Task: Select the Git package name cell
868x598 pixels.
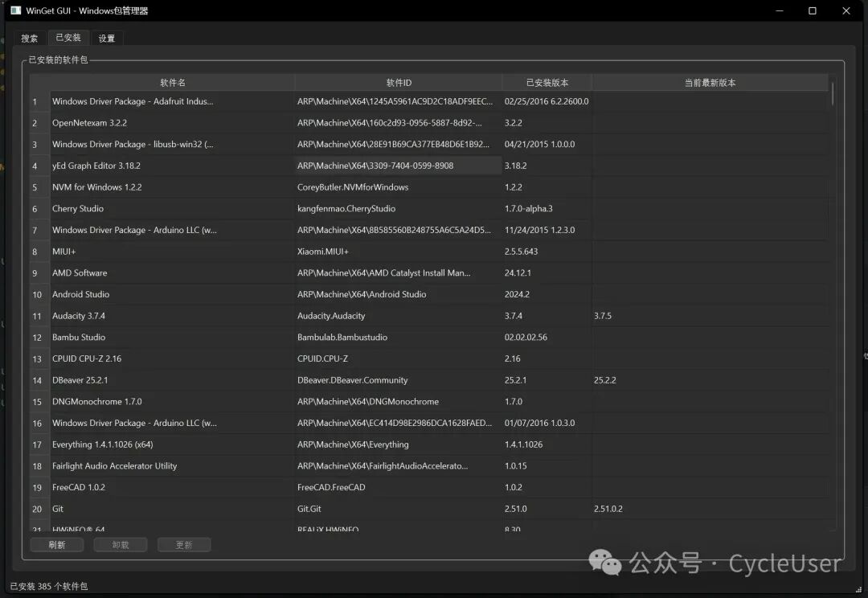Action: [x=172, y=509]
